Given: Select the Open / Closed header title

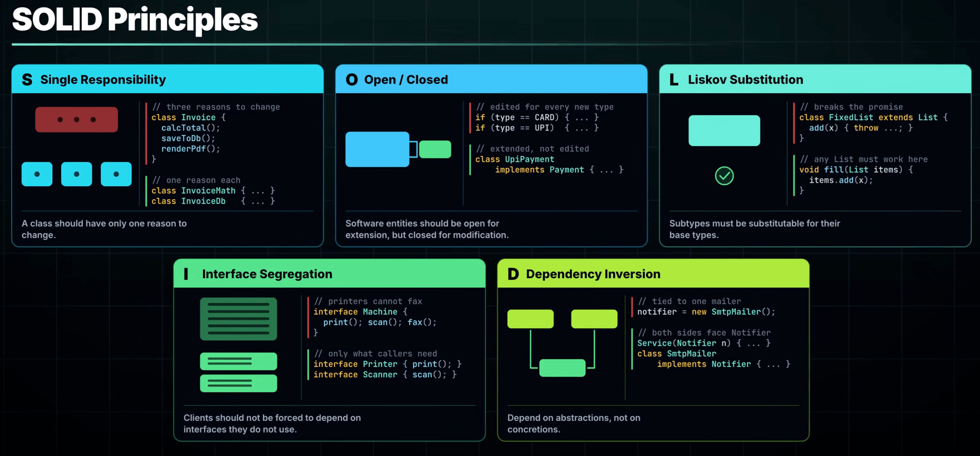Looking at the screenshot, I should click(406, 79).
